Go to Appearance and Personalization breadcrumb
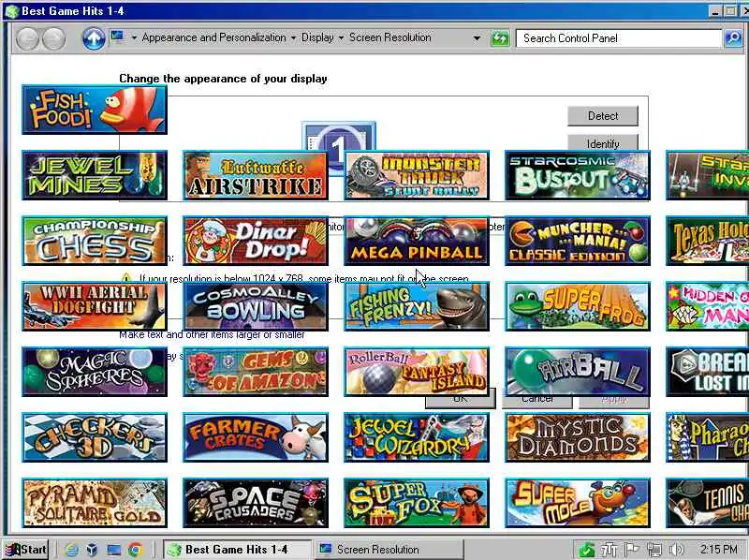The image size is (749, 560). point(213,37)
